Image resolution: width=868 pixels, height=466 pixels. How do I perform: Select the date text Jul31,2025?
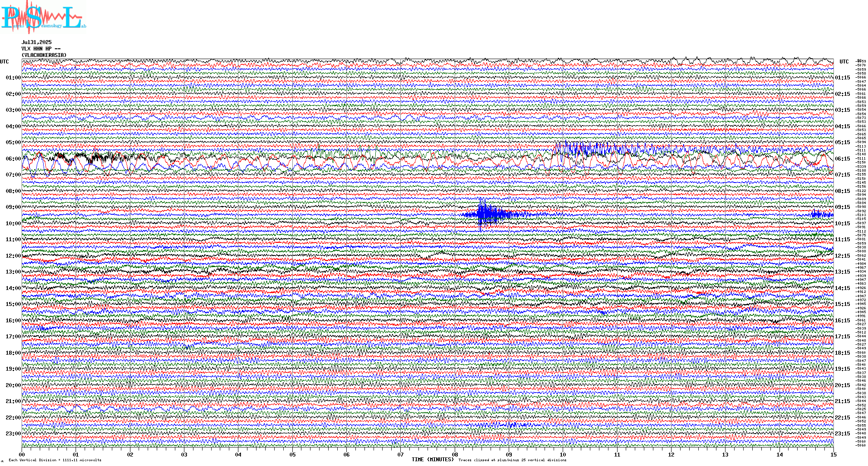coord(37,42)
